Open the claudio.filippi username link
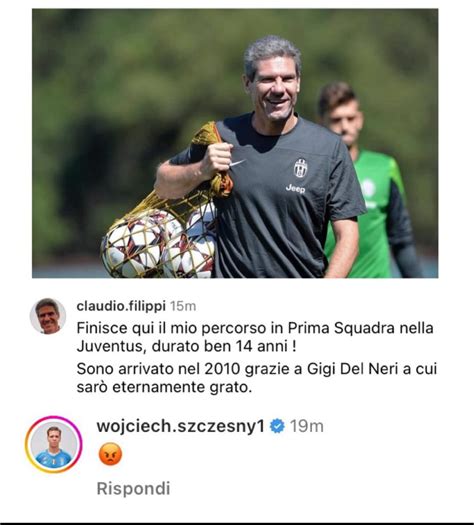 (x=121, y=306)
